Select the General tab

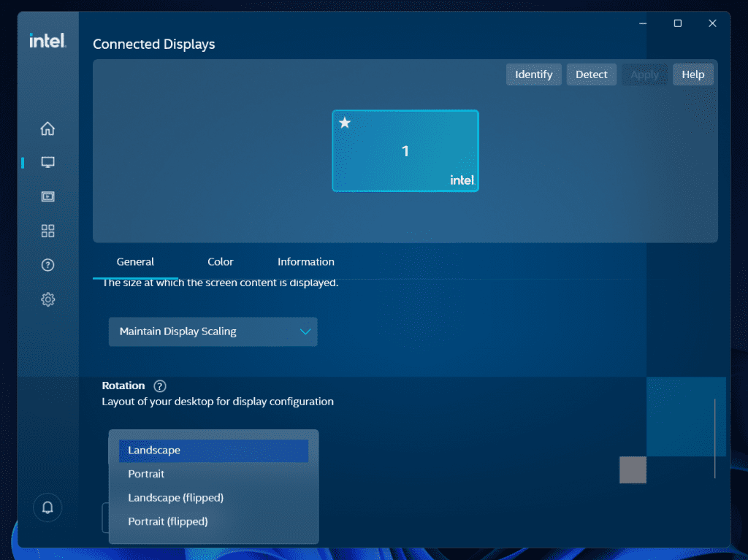coord(134,261)
